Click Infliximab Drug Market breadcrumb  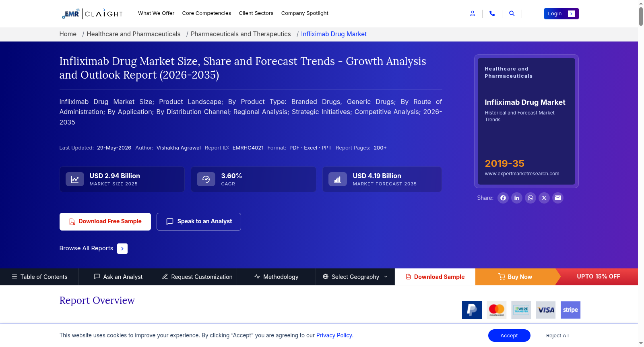point(334,34)
